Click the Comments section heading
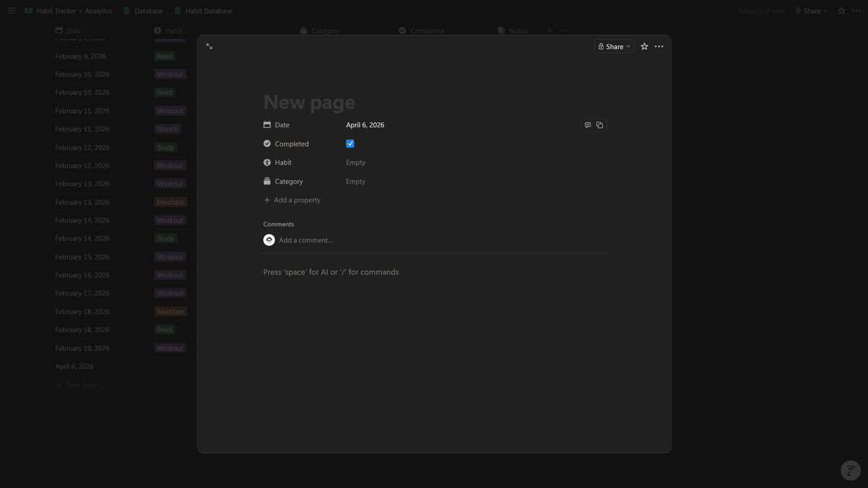The height and width of the screenshot is (488, 868). tap(278, 224)
